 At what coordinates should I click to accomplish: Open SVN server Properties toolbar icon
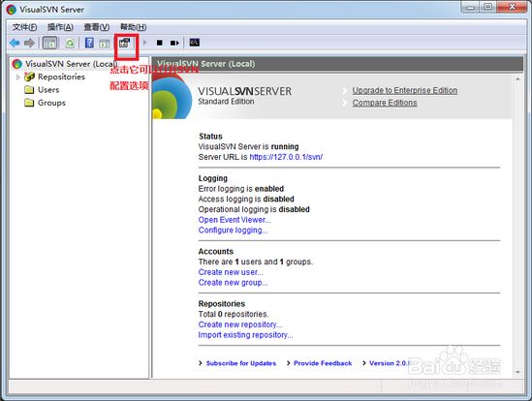point(124,43)
